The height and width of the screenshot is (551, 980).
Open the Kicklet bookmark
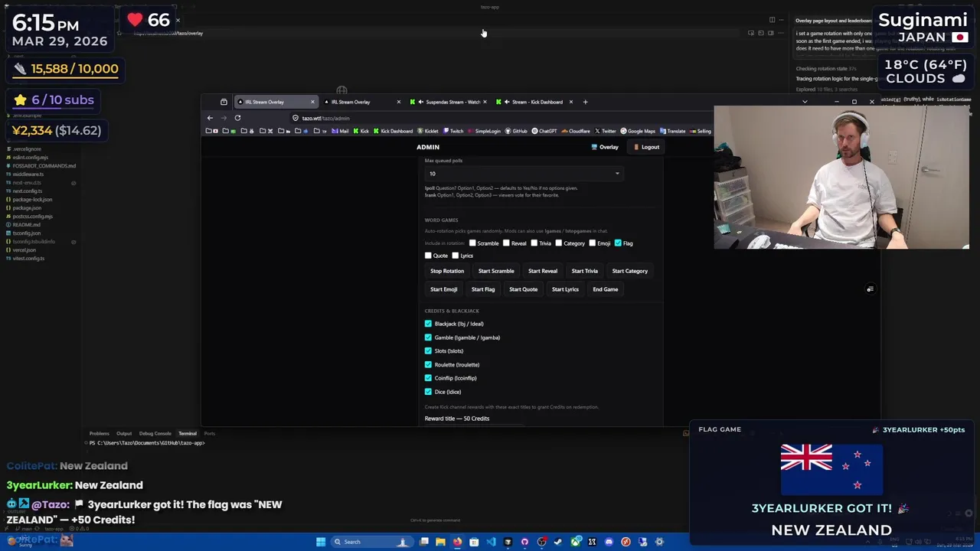427,131
